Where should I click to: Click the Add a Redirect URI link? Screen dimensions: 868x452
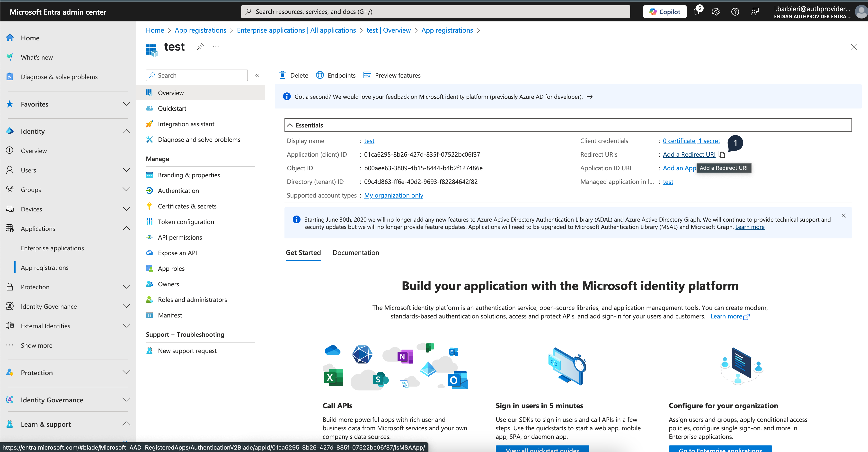tap(689, 154)
